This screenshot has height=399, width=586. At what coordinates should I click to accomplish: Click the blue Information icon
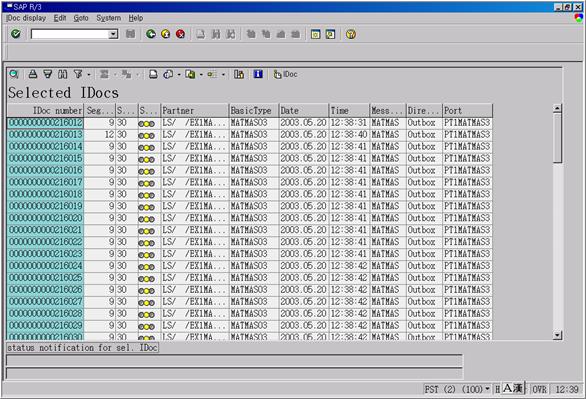pos(258,74)
